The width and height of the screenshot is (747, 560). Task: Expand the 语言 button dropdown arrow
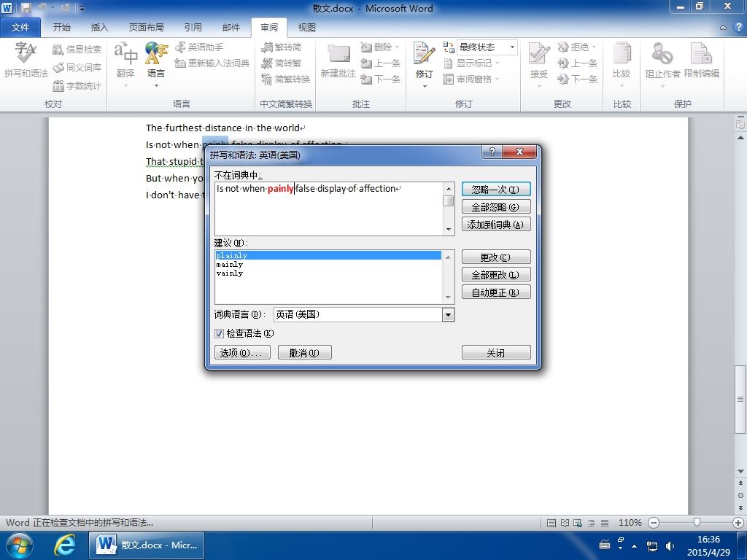pos(156,86)
